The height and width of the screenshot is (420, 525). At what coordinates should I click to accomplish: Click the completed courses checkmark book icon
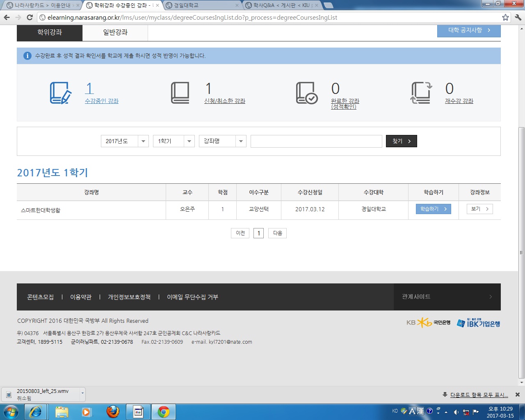point(307,93)
